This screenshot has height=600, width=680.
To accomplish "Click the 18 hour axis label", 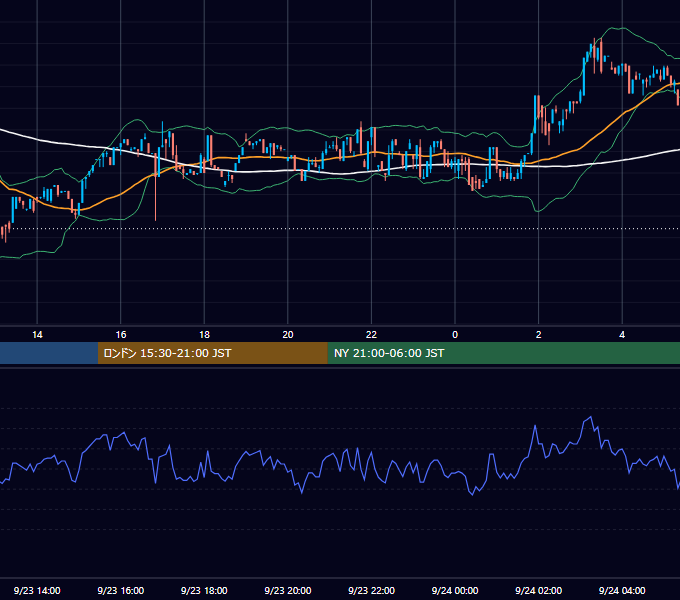I will [204, 335].
